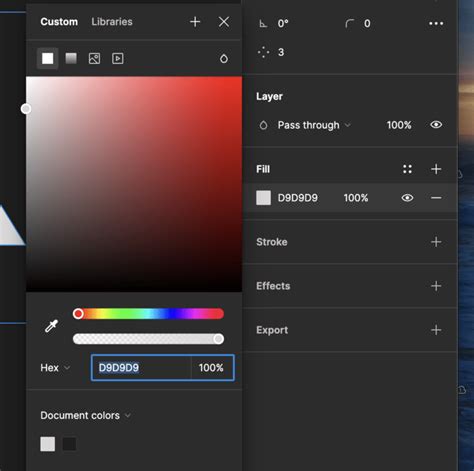Open Fill styles four-dot icon
This screenshot has height=471, width=474.
(x=407, y=169)
